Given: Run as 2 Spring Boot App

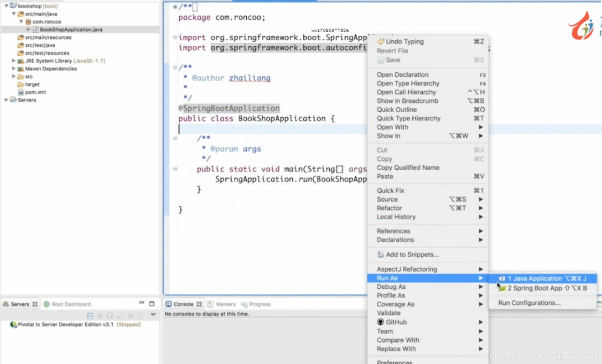Looking at the screenshot, I should (x=543, y=288).
